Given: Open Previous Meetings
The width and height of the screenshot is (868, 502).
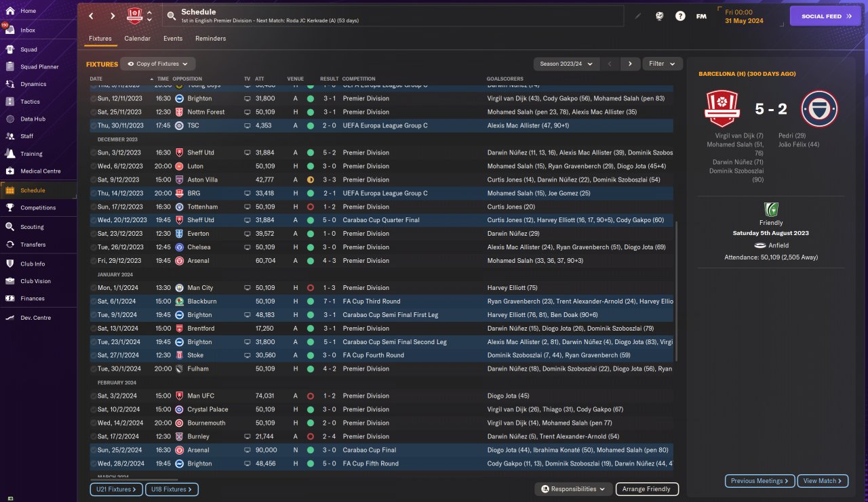Looking at the screenshot, I should [760, 481].
